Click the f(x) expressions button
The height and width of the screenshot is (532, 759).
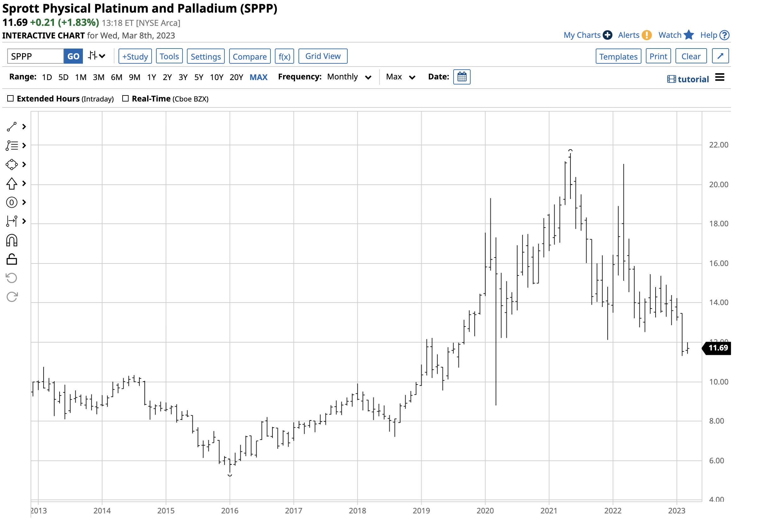pyautogui.click(x=284, y=56)
